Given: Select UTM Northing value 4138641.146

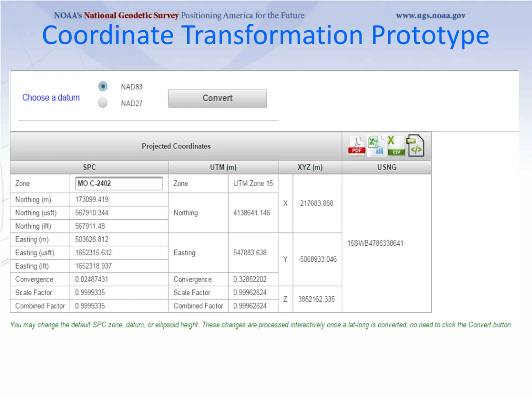Looking at the screenshot, I should coord(252,213).
